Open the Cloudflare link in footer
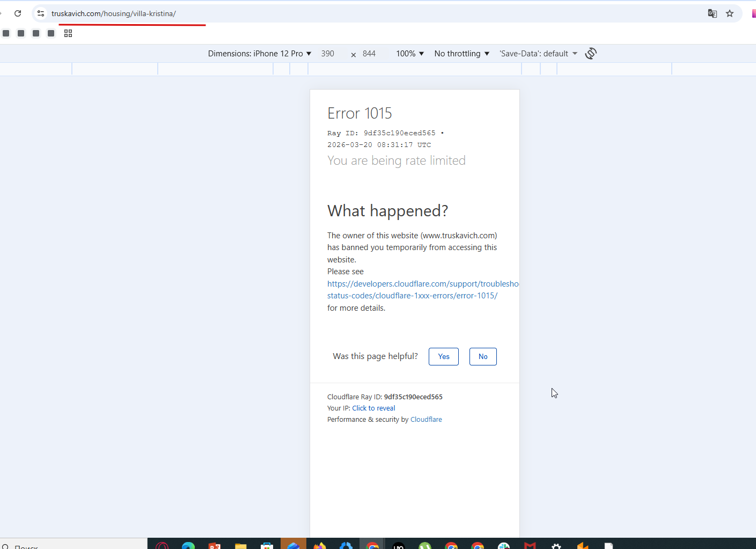This screenshot has height=549, width=756. (426, 420)
